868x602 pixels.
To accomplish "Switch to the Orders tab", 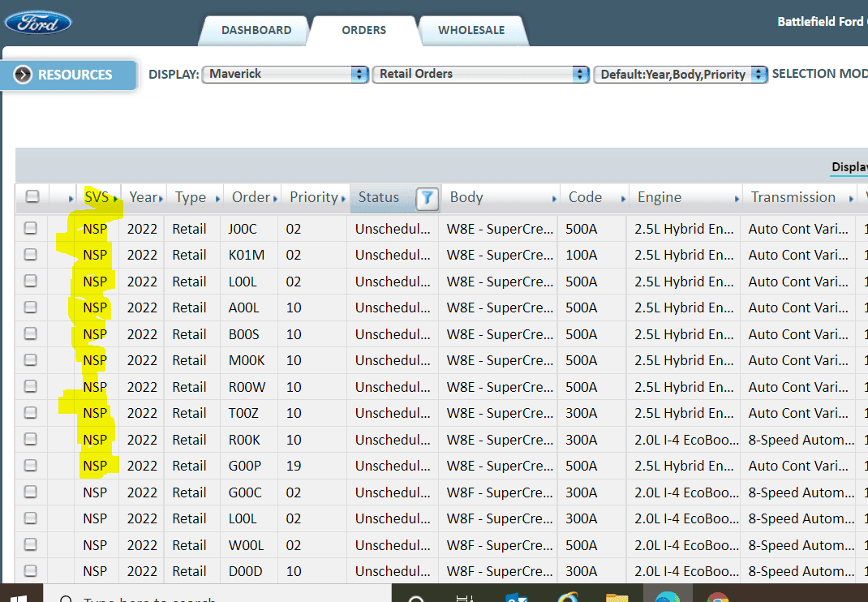I will (x=363, y=31).
